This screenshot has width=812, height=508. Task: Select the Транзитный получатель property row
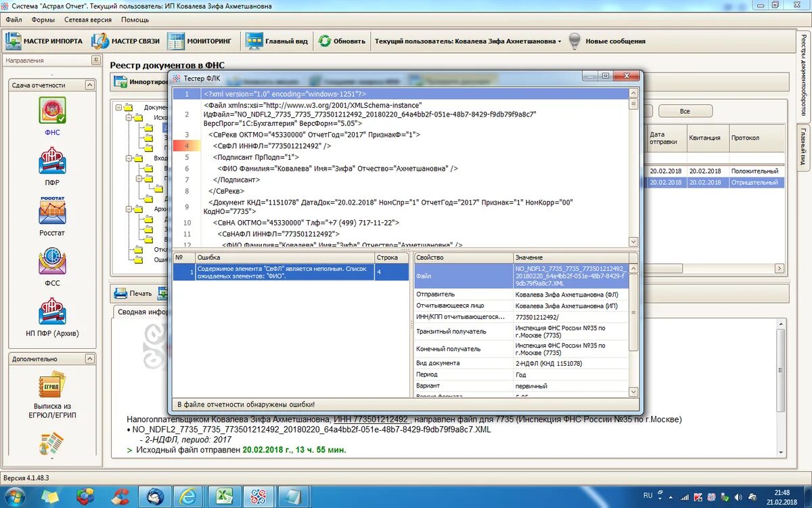(x=521, y=331)
